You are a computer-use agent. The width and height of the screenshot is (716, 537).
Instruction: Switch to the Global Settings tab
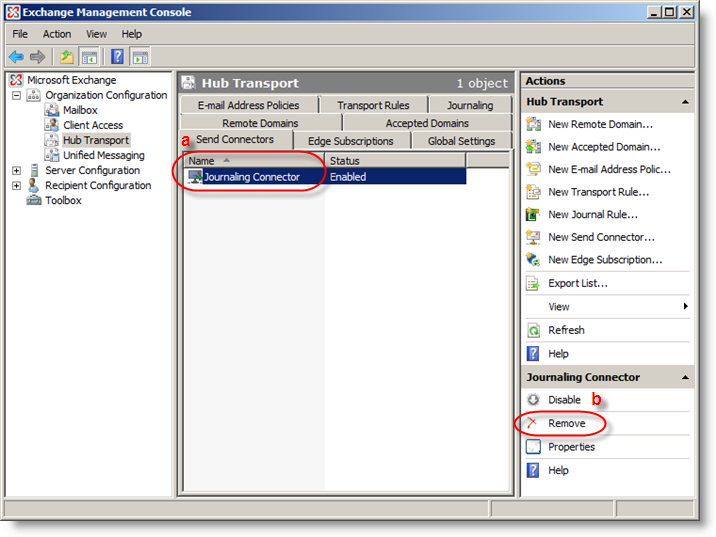(x=462, y=141)
